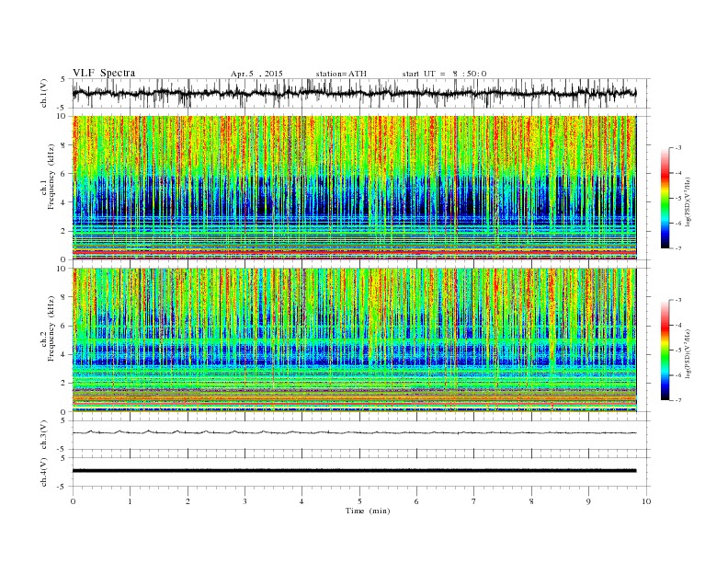Click the "-5" tick on ch.2 color bar
Screen dimensions: 728x563
pyautogui.click(x=677, y=350)
